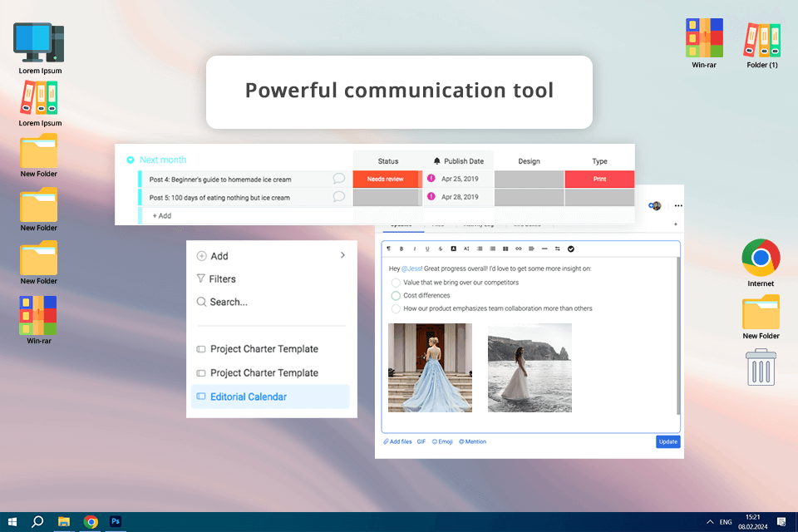The width and height of the screenshot is (798, 532).
Task: Show hidden icons via the system tray chevron
Action: (x=710, y=522)
